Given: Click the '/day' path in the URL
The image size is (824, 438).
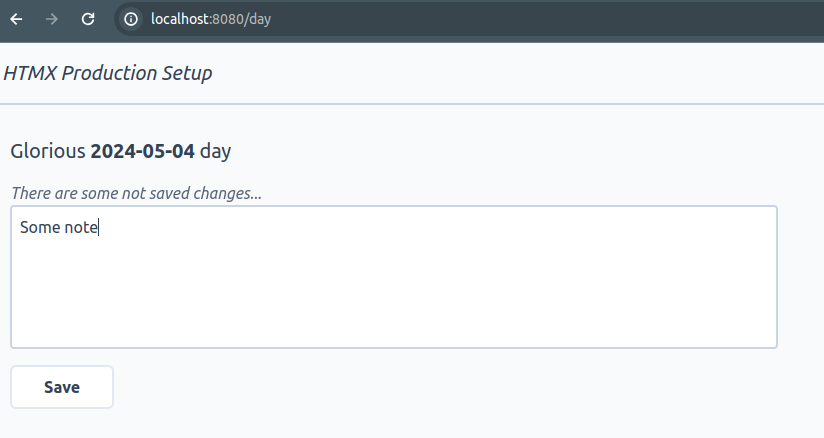Looking at the screenshot, I should pyautogui.click(x=258, y=19).
